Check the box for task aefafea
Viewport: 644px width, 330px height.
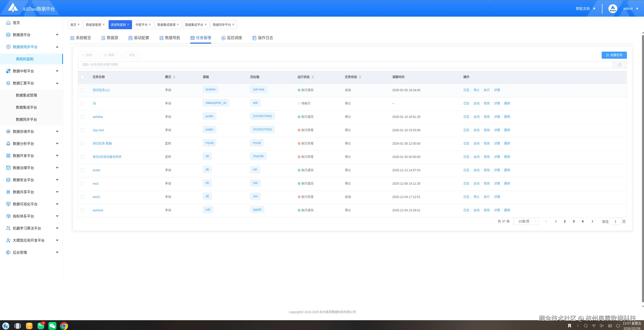(82, 117)
